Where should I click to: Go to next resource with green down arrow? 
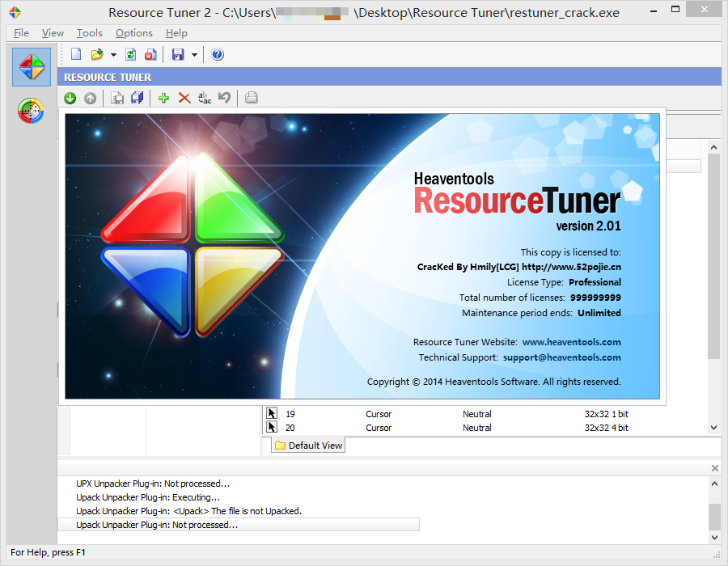pyautogui.click(x=70, y=98)
